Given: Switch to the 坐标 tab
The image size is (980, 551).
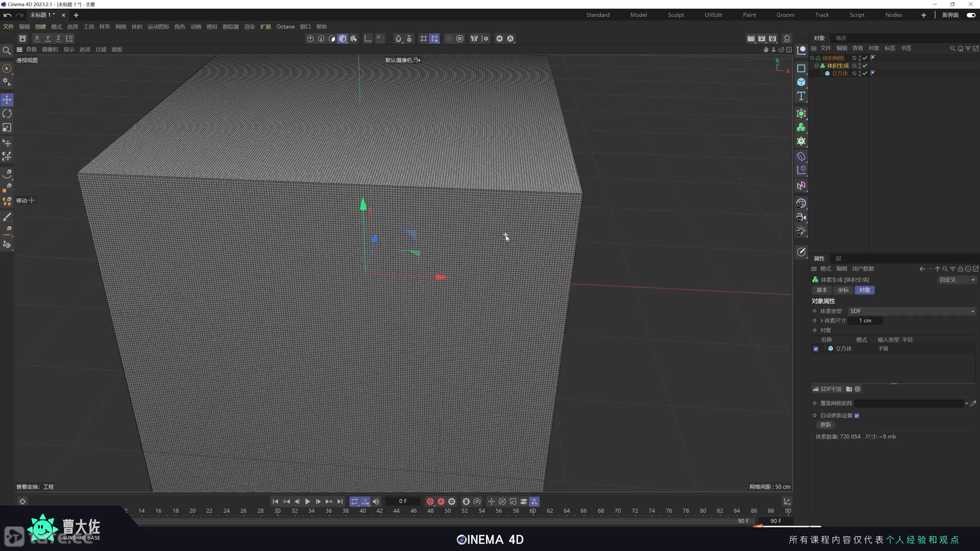Looking at the screenshot, I should [x=843, y=290].
